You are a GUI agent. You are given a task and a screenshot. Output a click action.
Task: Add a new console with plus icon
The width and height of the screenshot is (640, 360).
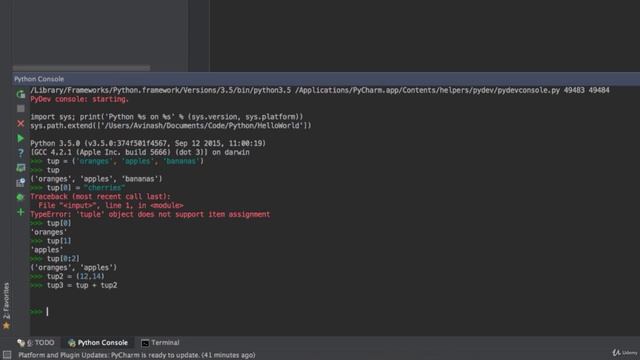[x=20, y=212]
